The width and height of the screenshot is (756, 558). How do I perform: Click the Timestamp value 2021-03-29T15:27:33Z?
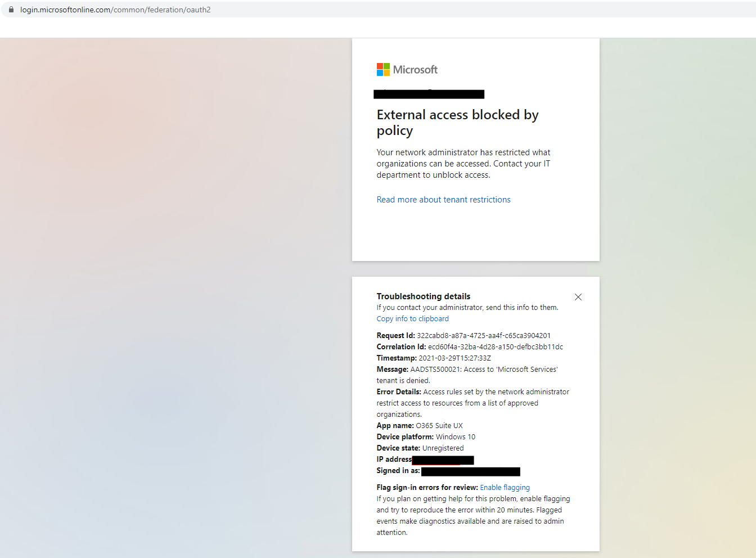[454, 358]
